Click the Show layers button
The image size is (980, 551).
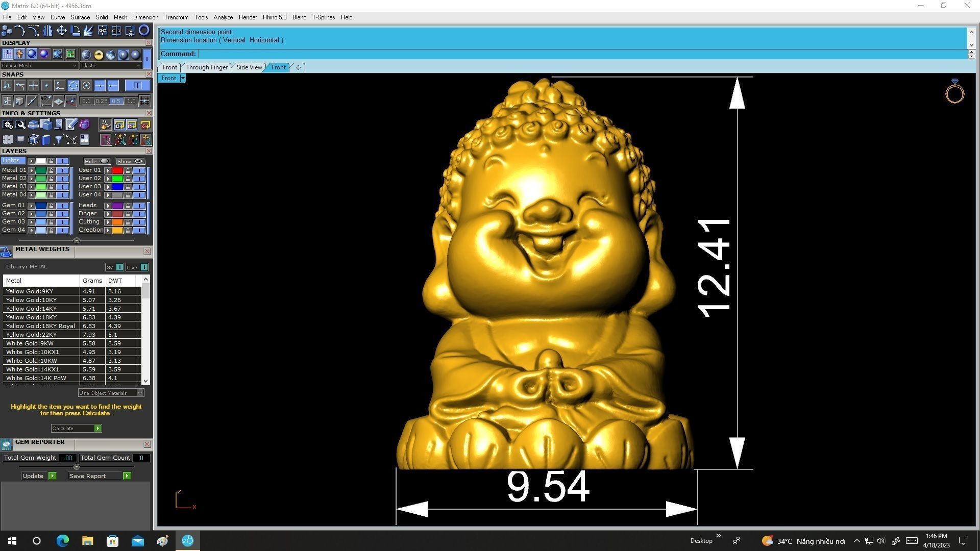tap(131, 161)
